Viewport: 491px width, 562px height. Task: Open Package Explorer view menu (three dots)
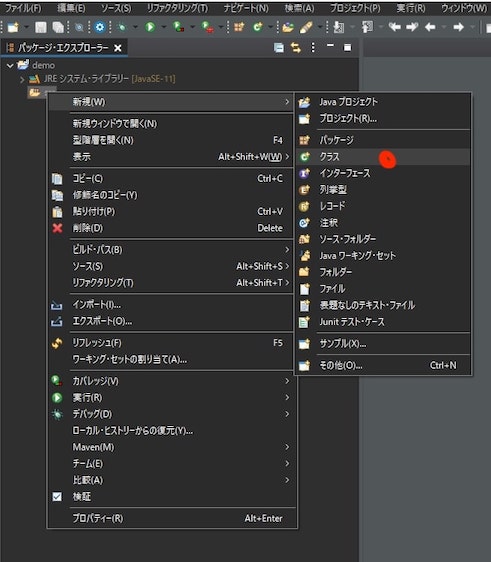coord(313,47)
